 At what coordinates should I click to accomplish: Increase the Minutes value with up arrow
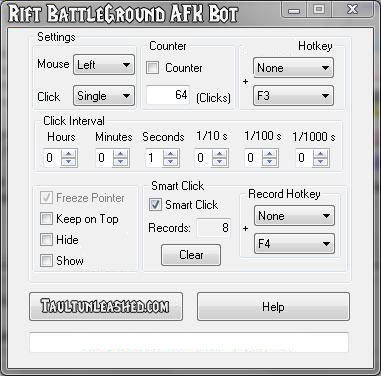[x=121, y=154]
